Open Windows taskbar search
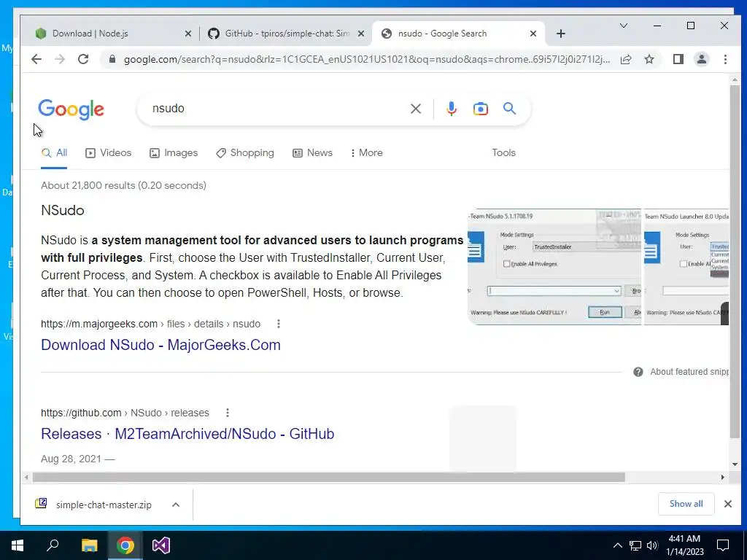The height and width of the screenshot is (560, 747). [53, 545]
